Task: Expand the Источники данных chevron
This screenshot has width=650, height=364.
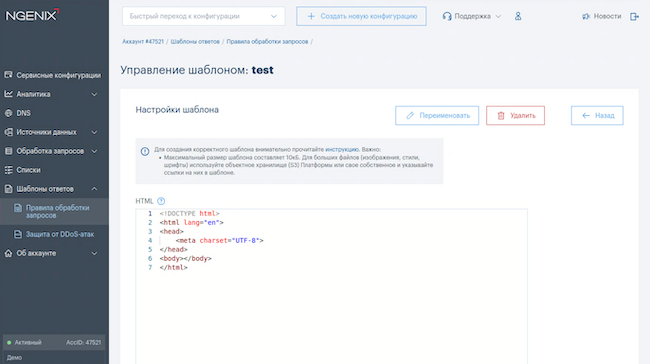Action: tap(94, 132)
